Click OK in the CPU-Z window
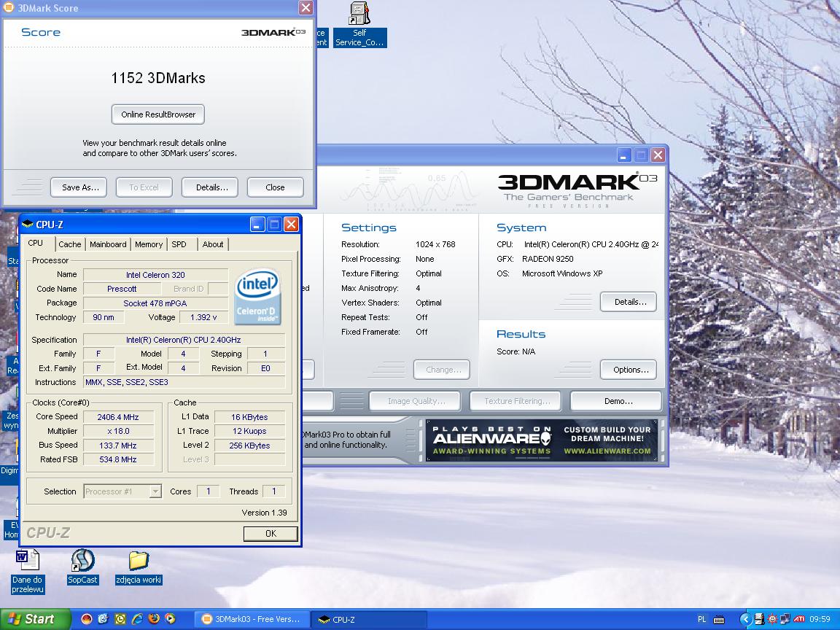840x630 pixels. coord(271,534)
